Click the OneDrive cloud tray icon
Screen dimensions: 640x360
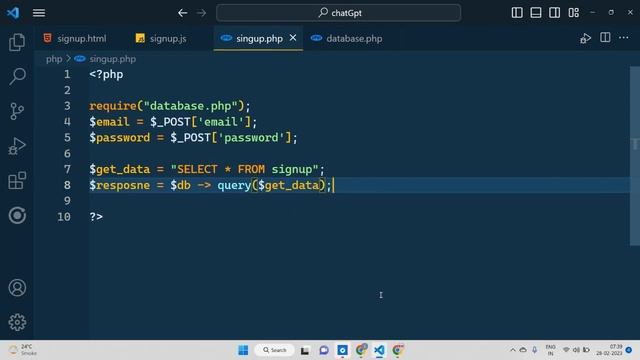pyautogui.click(x=523, y=350)
